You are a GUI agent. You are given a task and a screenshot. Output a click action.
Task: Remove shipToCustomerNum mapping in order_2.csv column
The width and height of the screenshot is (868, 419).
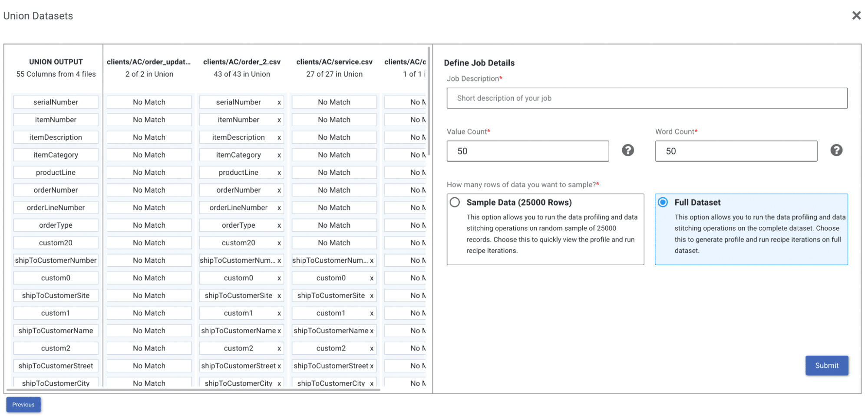[279, 261]
